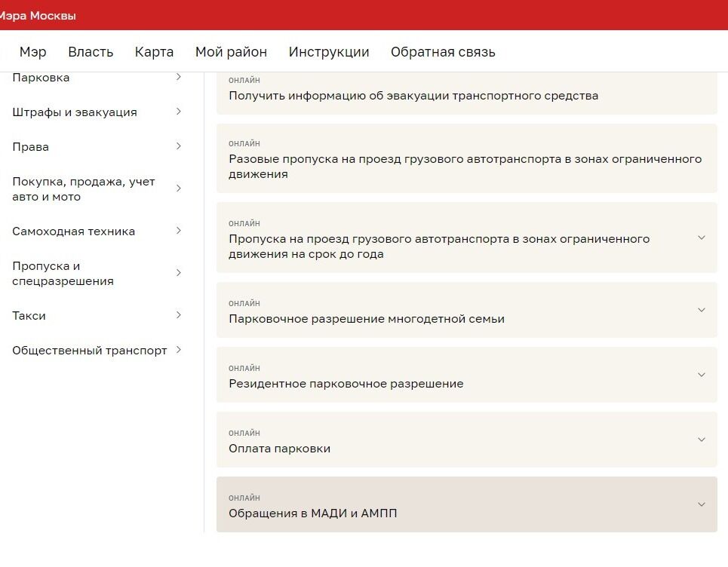
Task: Open Получить информацию об эвакуации транспортного средства
Action: point(467,93)
